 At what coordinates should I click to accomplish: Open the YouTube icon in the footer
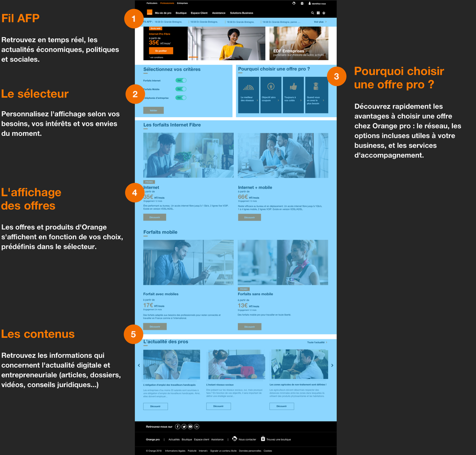click(x=190, y=427)
